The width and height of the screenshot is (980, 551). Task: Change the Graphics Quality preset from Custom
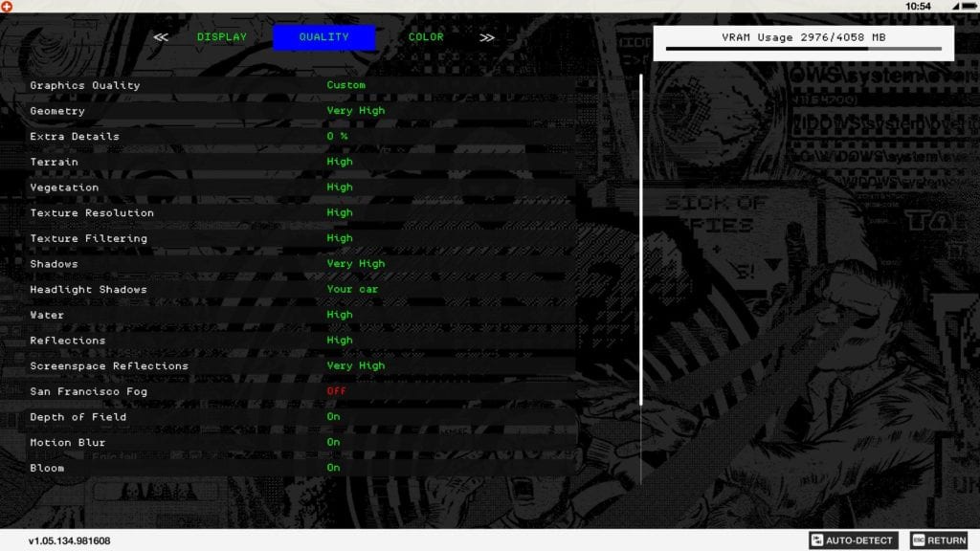345,85
